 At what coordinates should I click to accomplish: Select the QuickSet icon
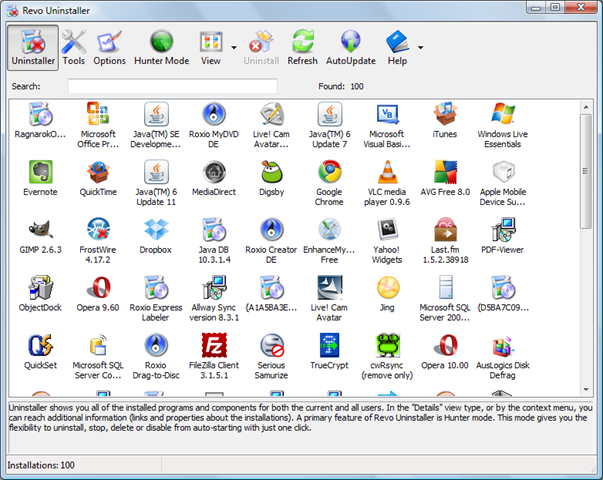(40, 345)
